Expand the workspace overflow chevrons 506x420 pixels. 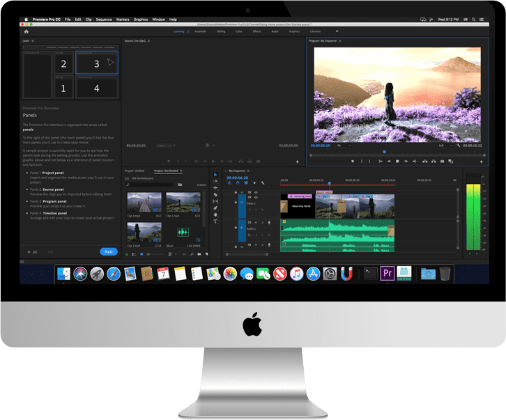(x=337, y=31)
